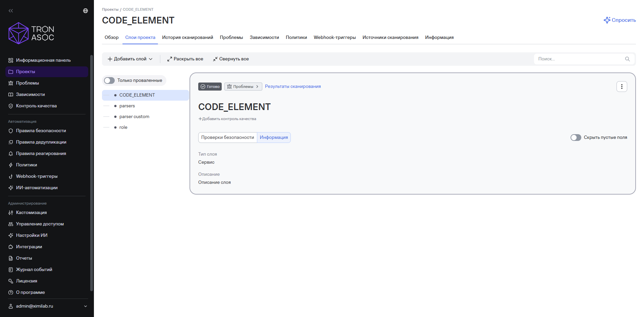Open Правила безопасности in sidebar
Screen dimensions: 644x317
point(47,131)
